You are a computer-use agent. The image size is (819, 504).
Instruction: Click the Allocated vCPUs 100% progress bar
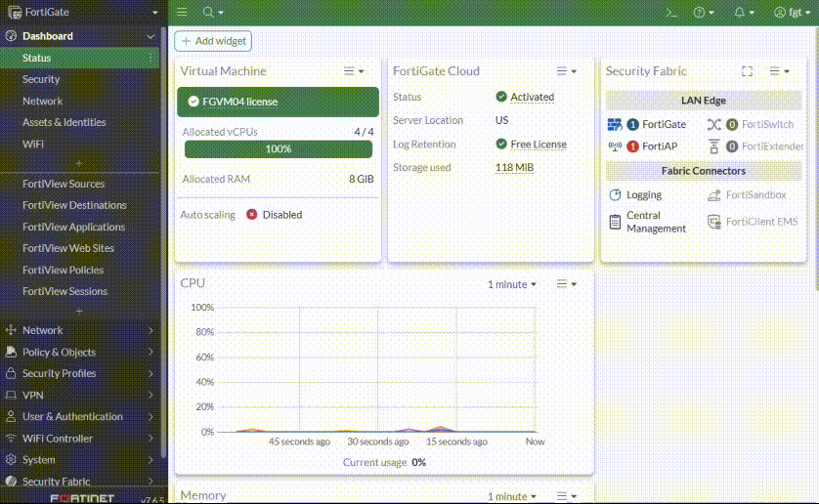[x=279, y=148]
